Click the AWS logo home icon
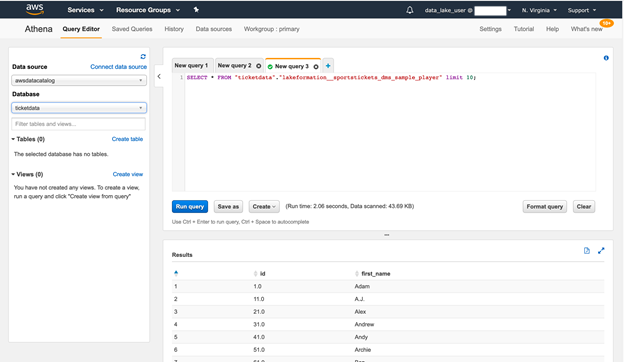This screenshot has height=362, width=624. [x=35, y=9]
